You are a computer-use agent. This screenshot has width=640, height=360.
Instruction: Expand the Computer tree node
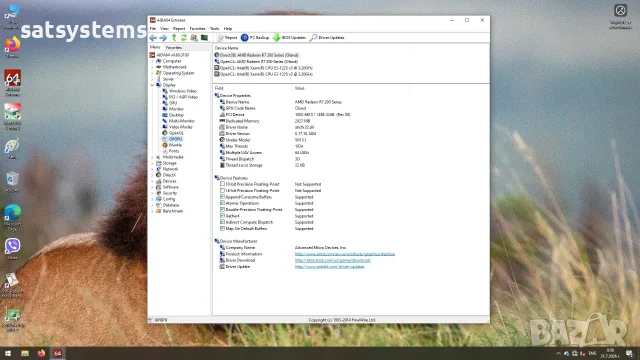click(x=153, y=61)
